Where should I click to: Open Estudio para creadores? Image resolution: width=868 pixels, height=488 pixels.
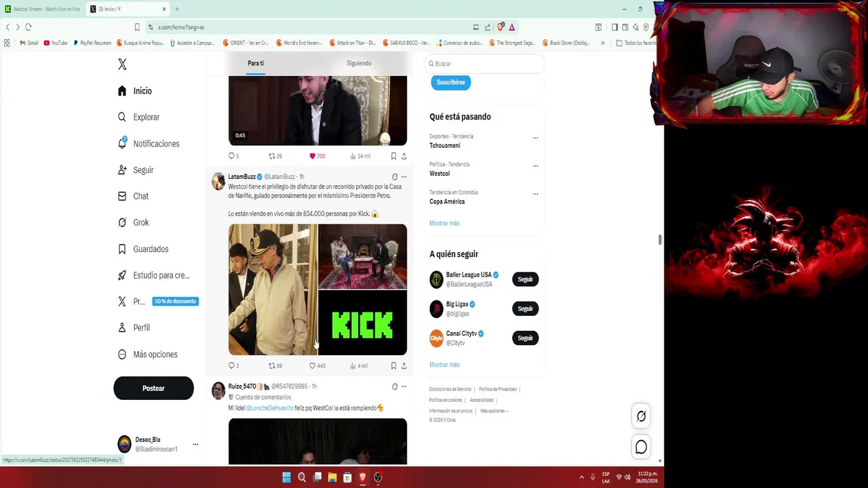click(154, 275)
